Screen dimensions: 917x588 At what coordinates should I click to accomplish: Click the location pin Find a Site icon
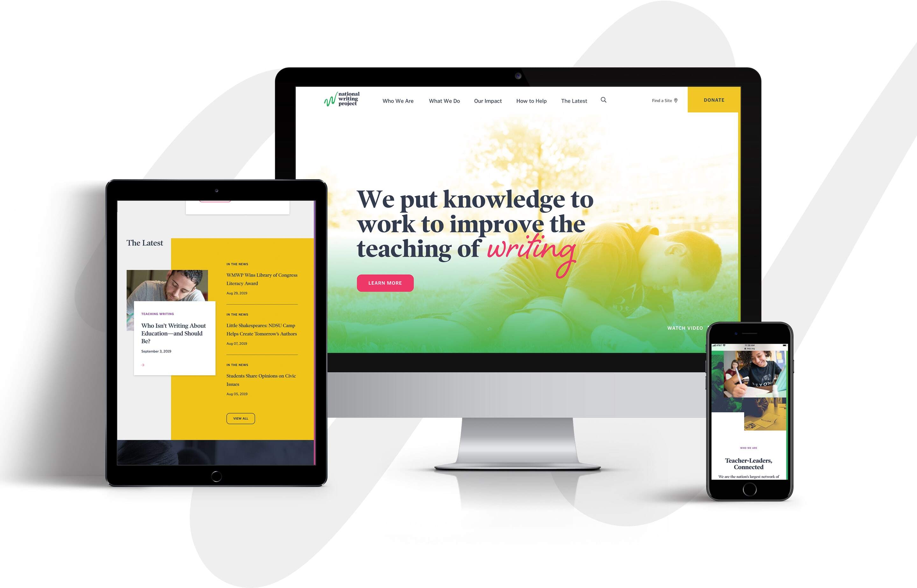[674, 100]
